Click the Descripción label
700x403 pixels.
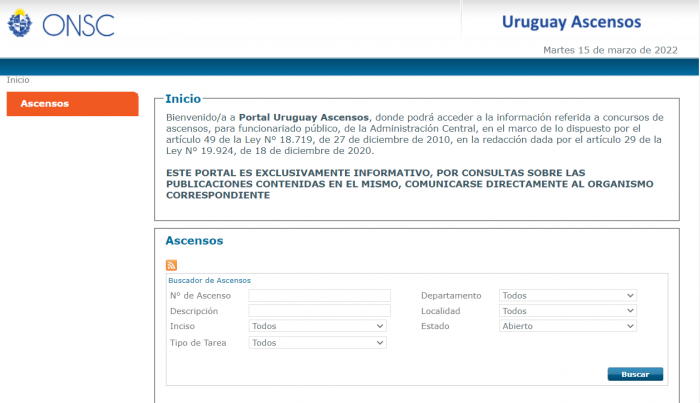tap(194, 311)
